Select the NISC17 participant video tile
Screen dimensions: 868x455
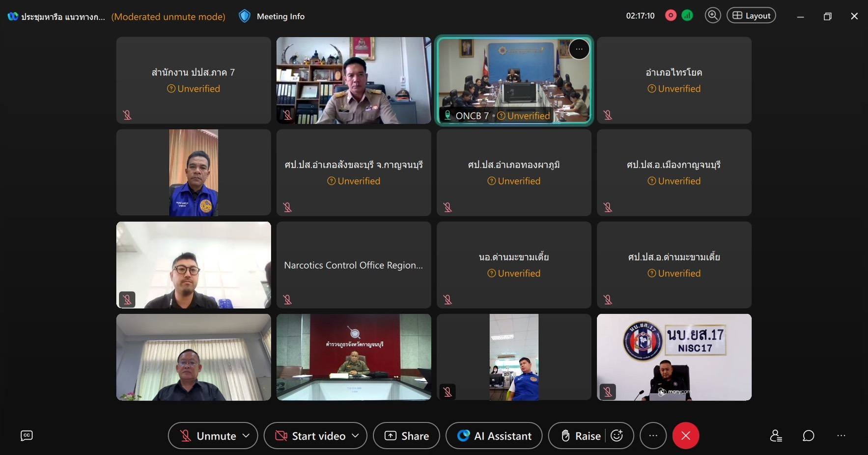pyautogui.click(x=674, y=357)
